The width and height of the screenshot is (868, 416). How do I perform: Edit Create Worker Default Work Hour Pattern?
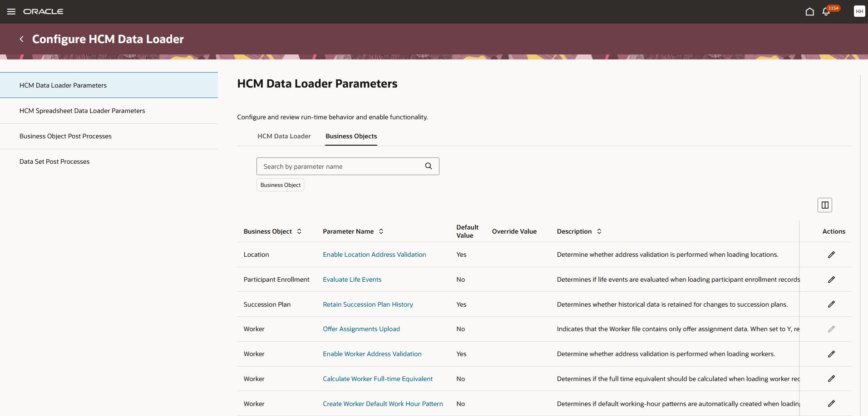pyautogui.click(x=831, y=404)
